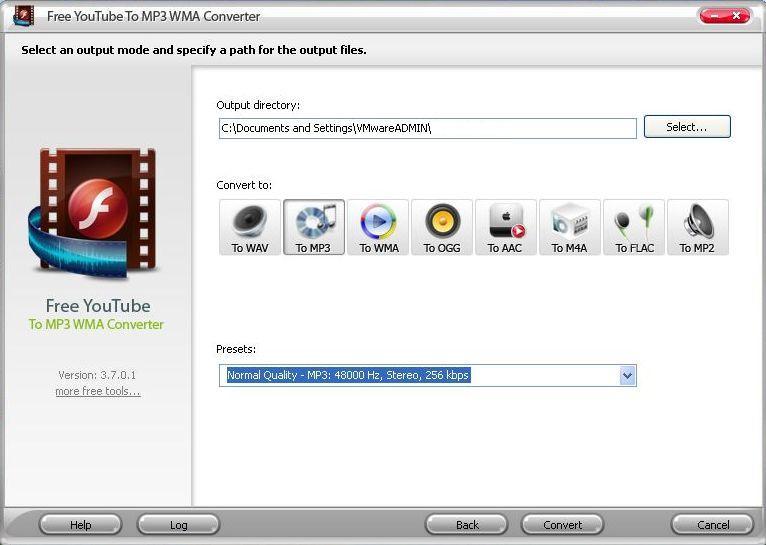Viewport: 766px width, 545px height.
Task: Pick the To AAC format icon
Action: tap(506, 227)
